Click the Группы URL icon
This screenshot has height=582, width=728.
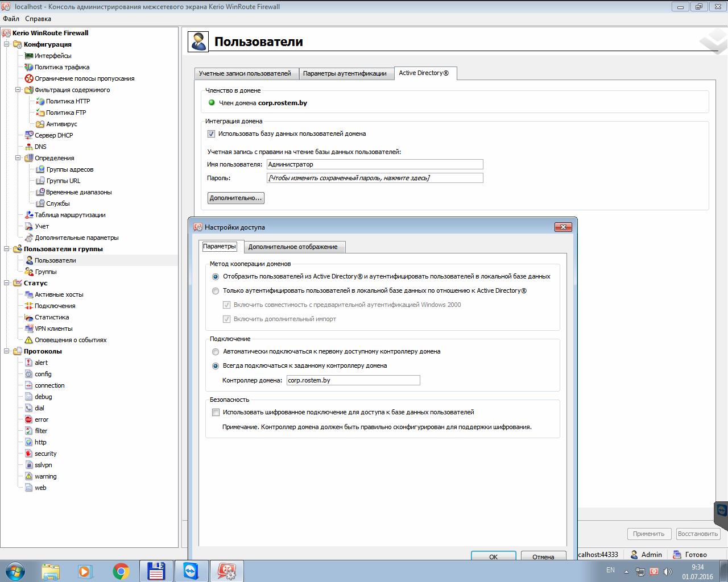coord(40,181)
